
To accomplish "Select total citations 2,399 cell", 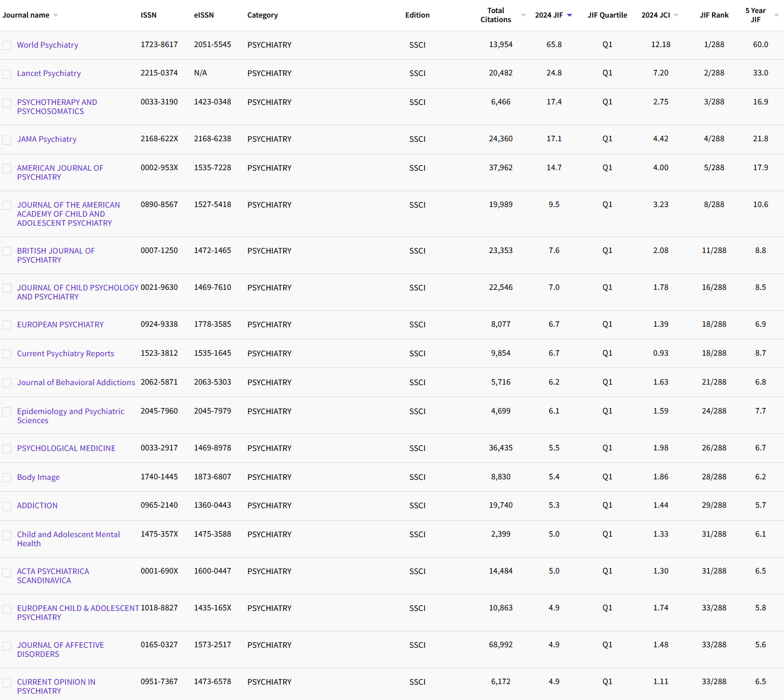I will (501, 534).
